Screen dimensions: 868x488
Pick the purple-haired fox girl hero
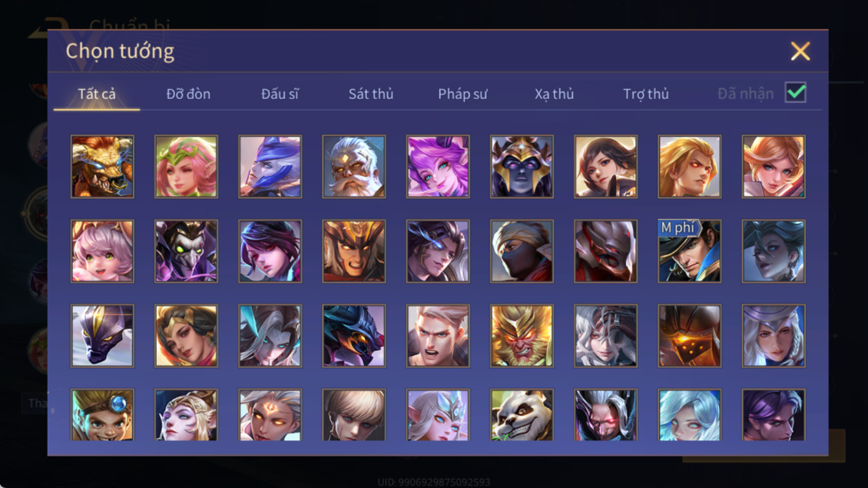tap(438, 166)
